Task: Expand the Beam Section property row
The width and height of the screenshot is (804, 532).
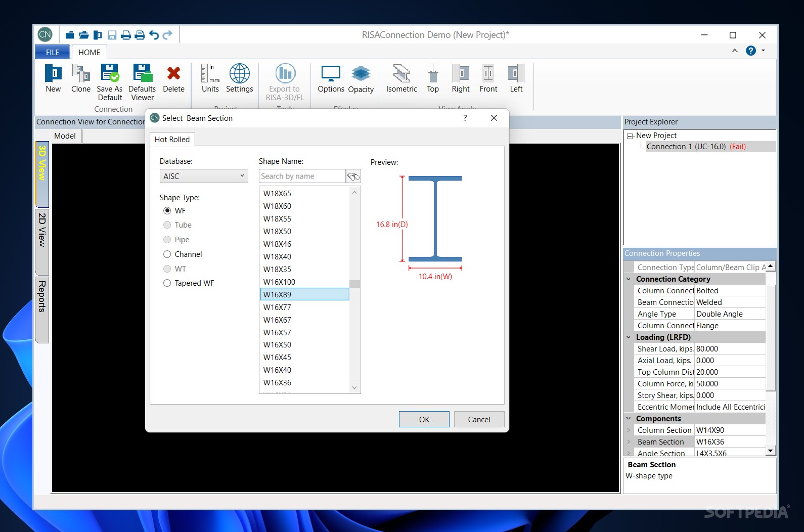Action: click(x=629, y=441)
